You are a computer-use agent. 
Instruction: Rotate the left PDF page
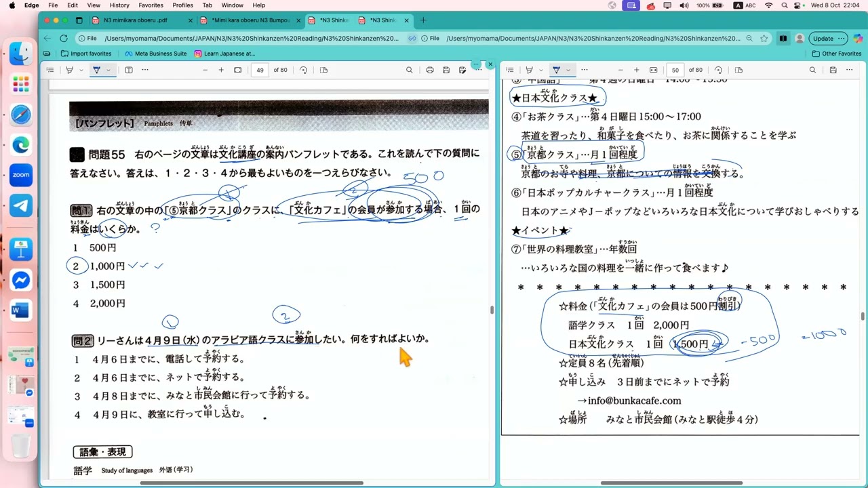[x=303, y=70]
